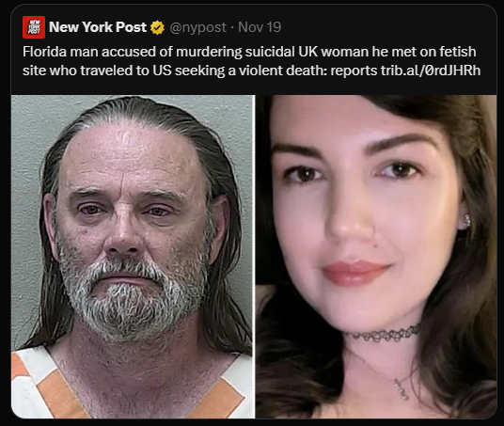The height and width of the screenshot is (426, 504).
Task: Open the New York Post display name
Action: (98, 27)
